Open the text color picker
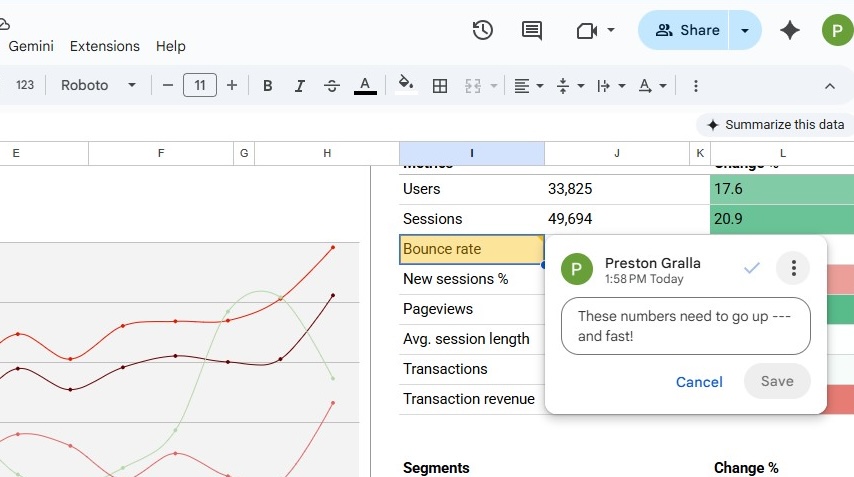 [365, 85]
